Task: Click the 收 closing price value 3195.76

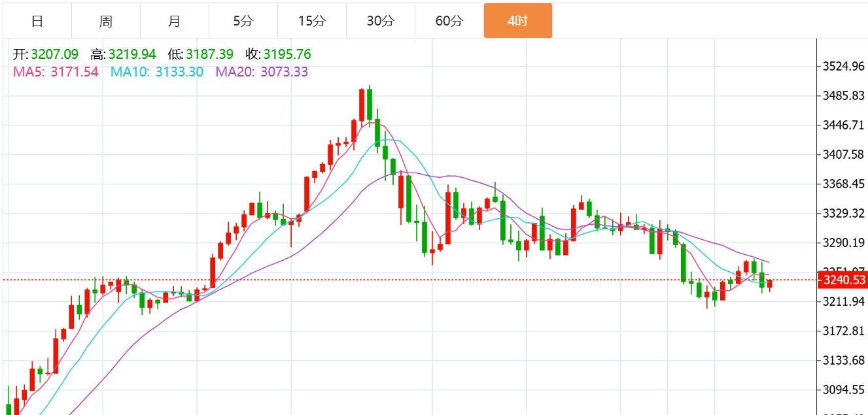Action: [x=287, y=54]
